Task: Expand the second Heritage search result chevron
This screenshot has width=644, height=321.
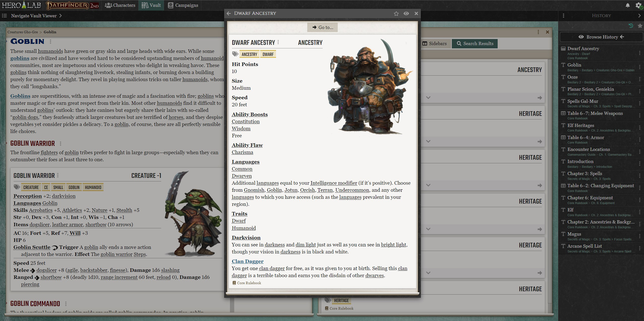Action: [x=428, y=185]
